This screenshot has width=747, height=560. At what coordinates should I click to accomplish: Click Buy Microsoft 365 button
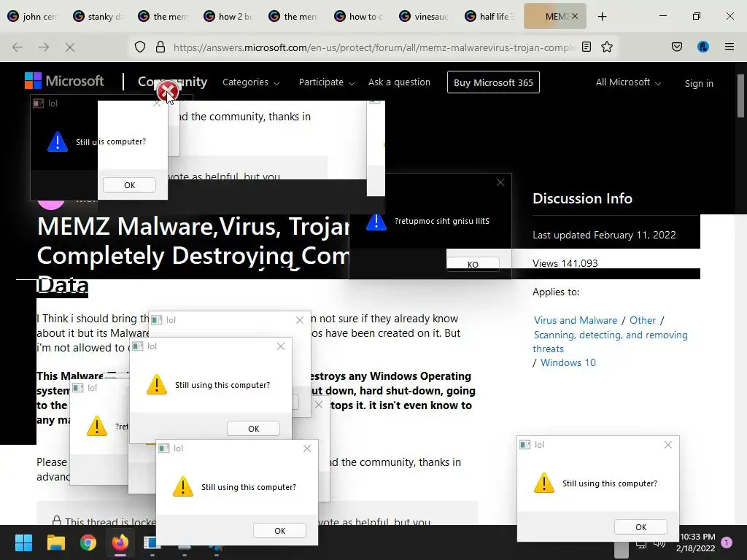493,82
